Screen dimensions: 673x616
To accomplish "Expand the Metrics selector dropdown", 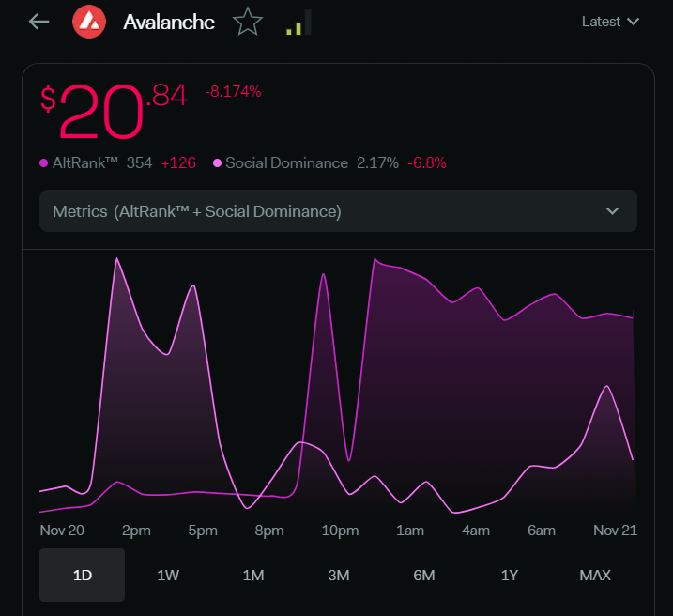I will point(338,210).
